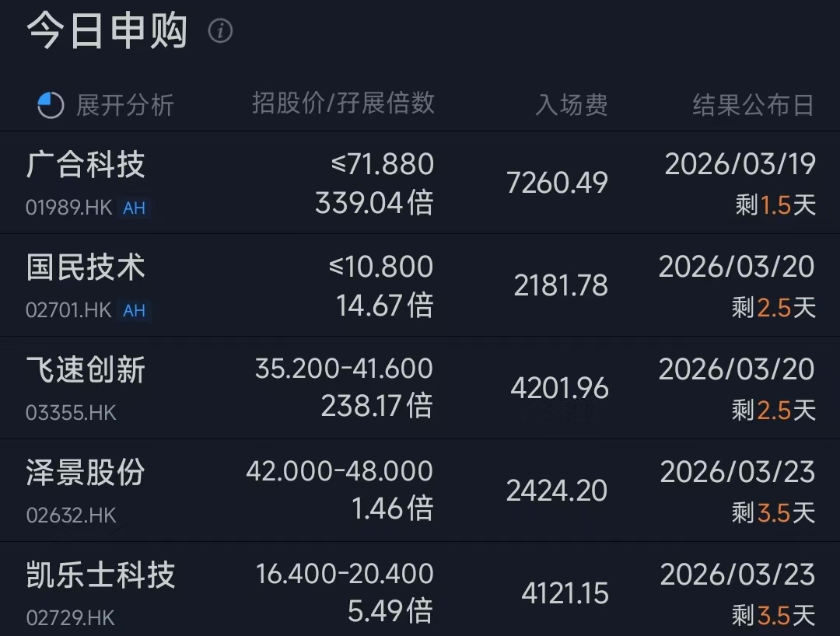The width and height of the screenshot is (840, 636).
Task: Sort by 入场费 column header
Action: coord(571,105)
